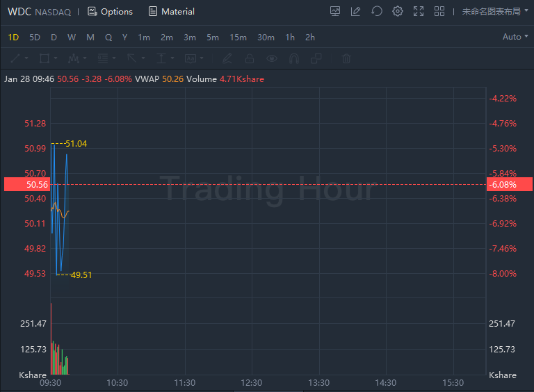Select the line drawing tool
Image resolution: width=534 pixels, height=392 pixels.
(15, 58)
